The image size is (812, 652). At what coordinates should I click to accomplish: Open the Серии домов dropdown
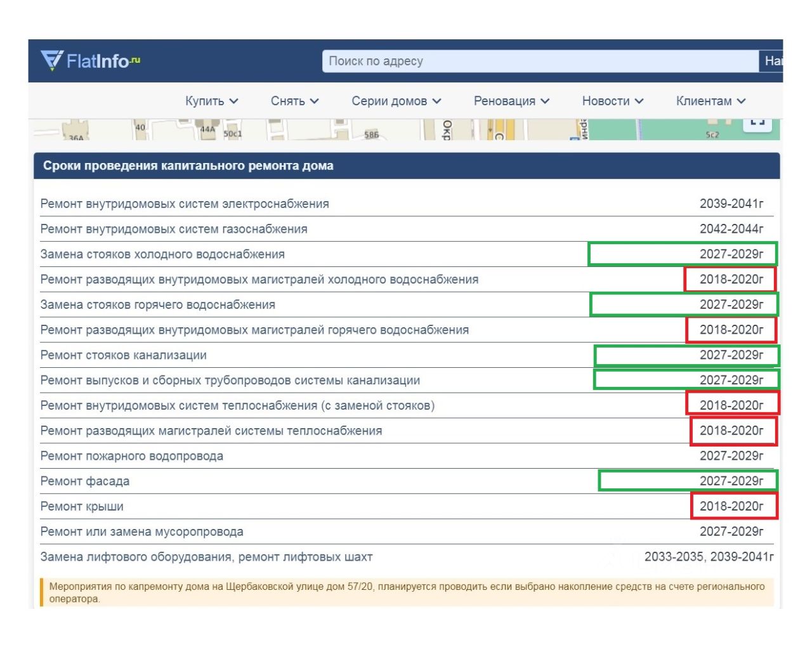pyautogui.click(x=396, y=101)
